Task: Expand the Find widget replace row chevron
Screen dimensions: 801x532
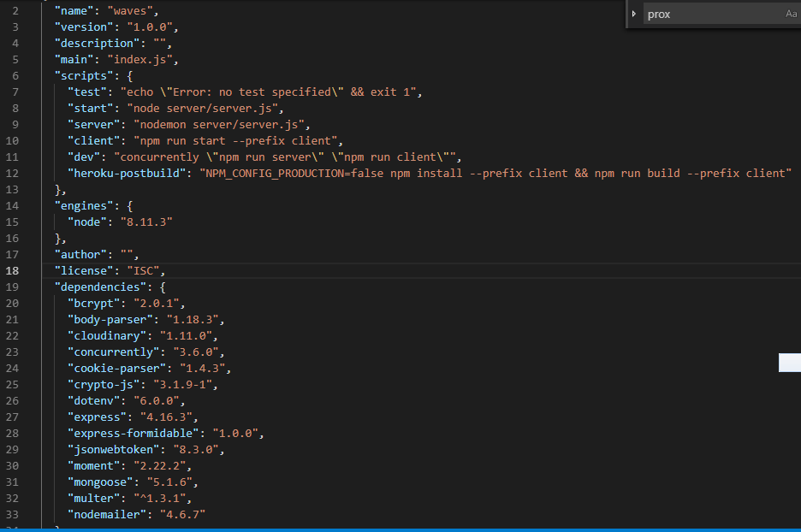Action: 633,14
